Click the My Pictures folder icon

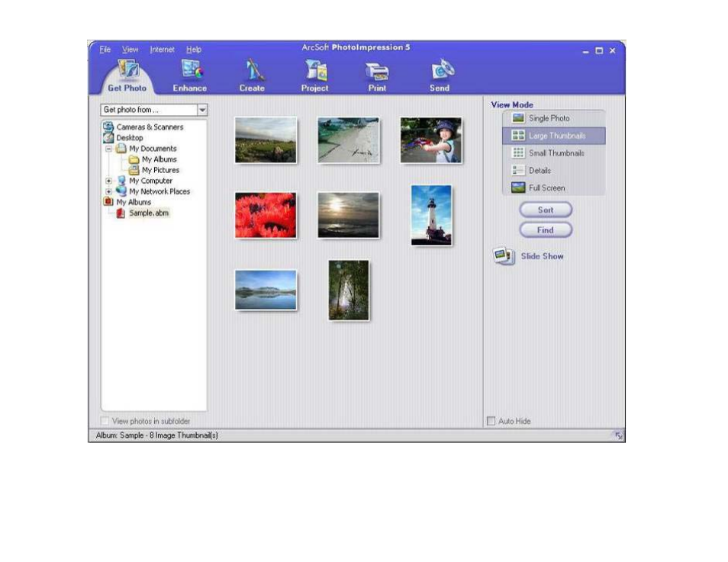(134, 169)
